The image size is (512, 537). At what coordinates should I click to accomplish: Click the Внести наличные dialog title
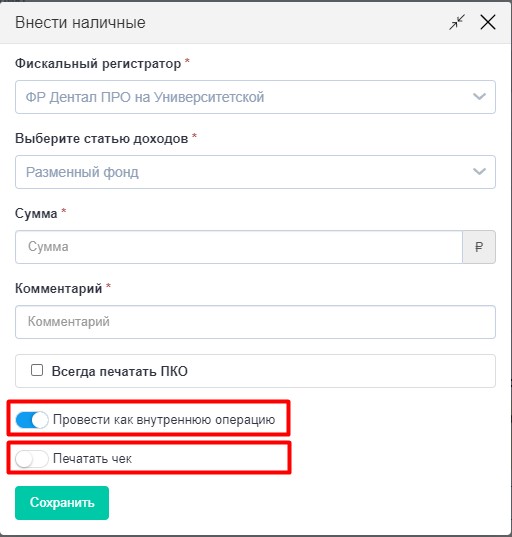coord(80,23)
